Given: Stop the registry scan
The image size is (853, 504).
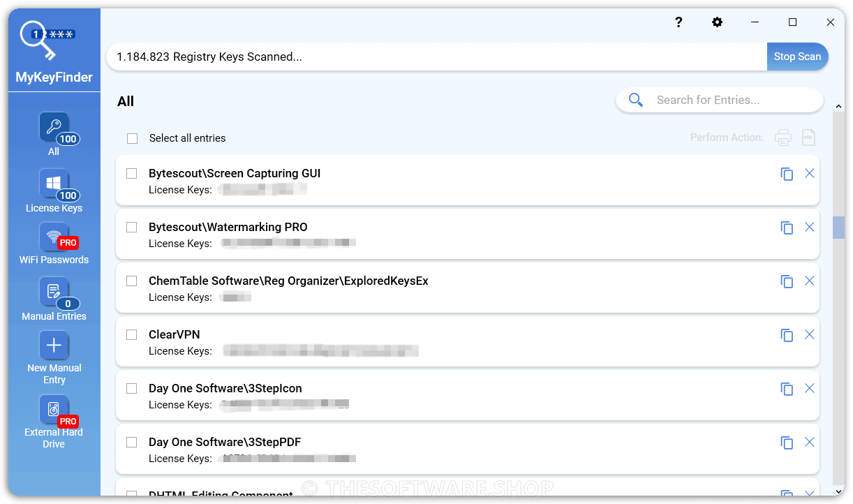Looking at the screenshot, I should 797,57.
